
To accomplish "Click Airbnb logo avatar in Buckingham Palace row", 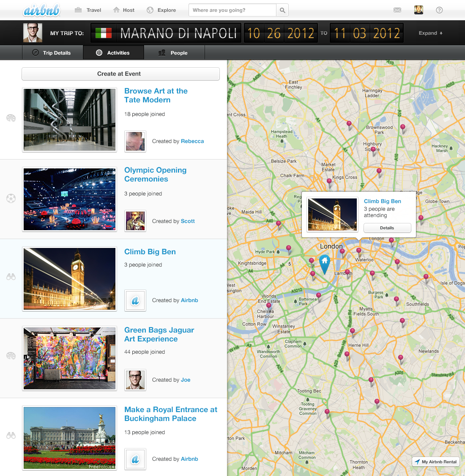I will 135,459.
